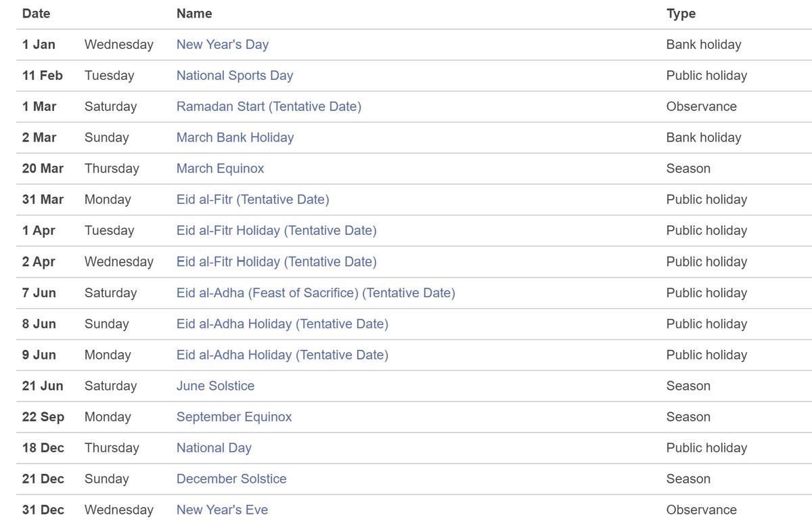The height and width of the screenshot is (526, 812).
Task: Open the December Solstice link
Action: [231, 479]
